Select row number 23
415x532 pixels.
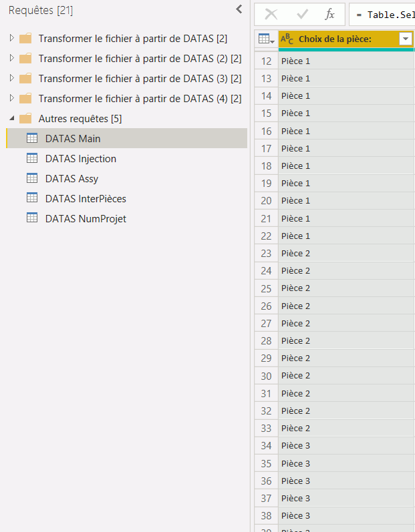point(266,253)
